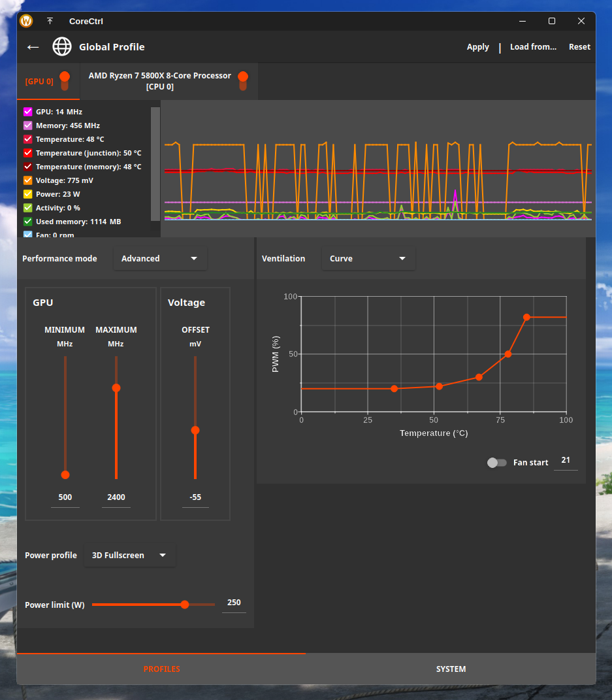The width and height of the screenshot is (612, 700).
Task: Click the Temperature (°C) axis label
Action: 434,433
